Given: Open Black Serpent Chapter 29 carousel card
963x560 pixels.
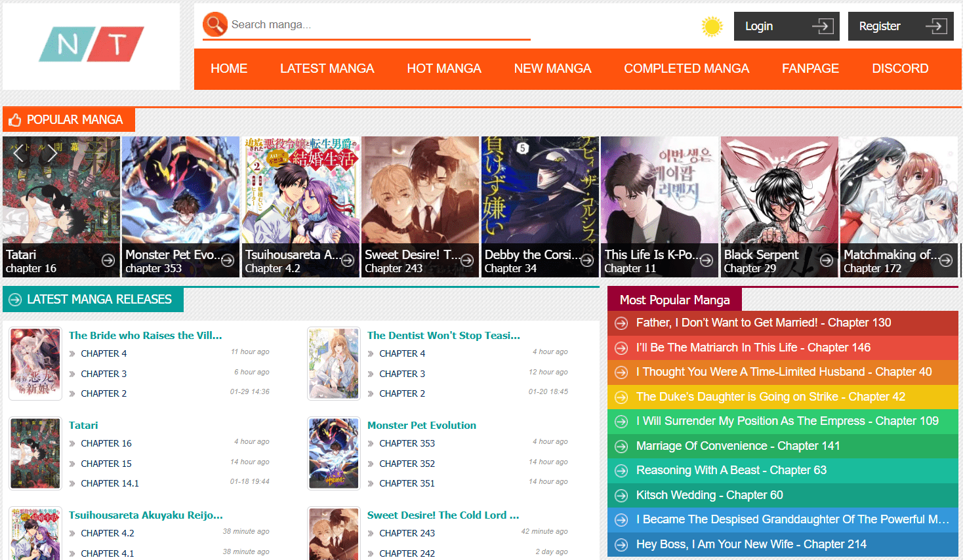Looking at the screenshot, I should (779, 207).
